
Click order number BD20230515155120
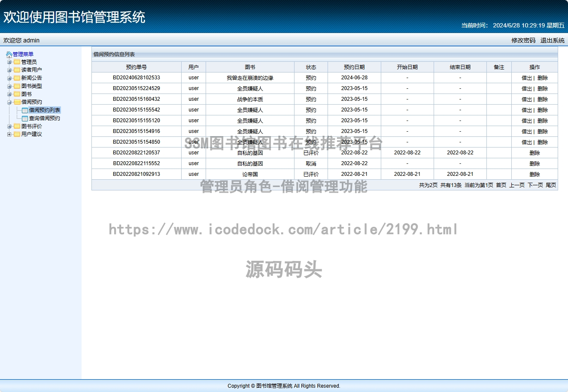137,121
